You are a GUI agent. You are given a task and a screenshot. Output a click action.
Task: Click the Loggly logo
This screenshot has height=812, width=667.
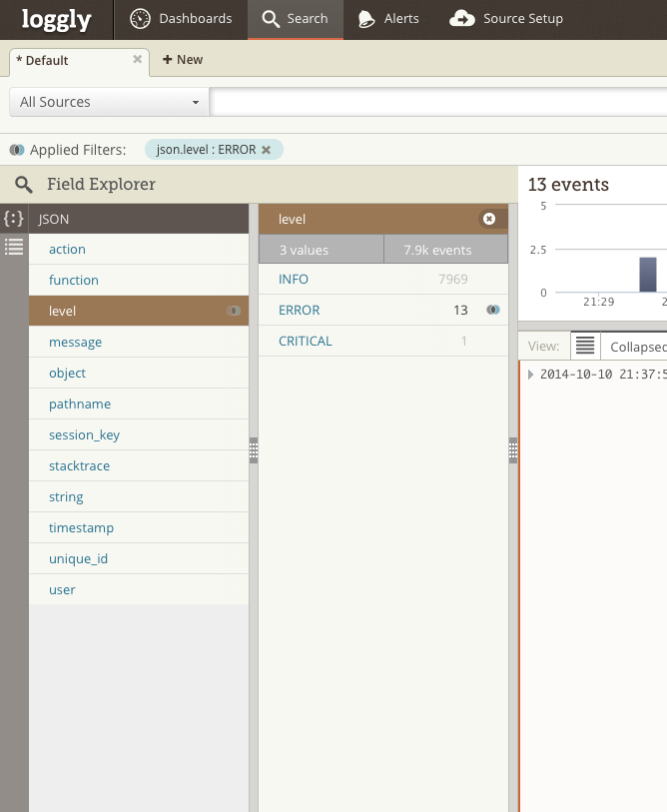[55, 19]
